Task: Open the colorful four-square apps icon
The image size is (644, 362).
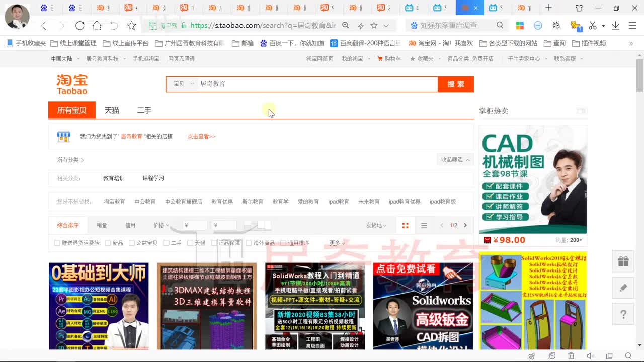Action: [x=520, y=26]
